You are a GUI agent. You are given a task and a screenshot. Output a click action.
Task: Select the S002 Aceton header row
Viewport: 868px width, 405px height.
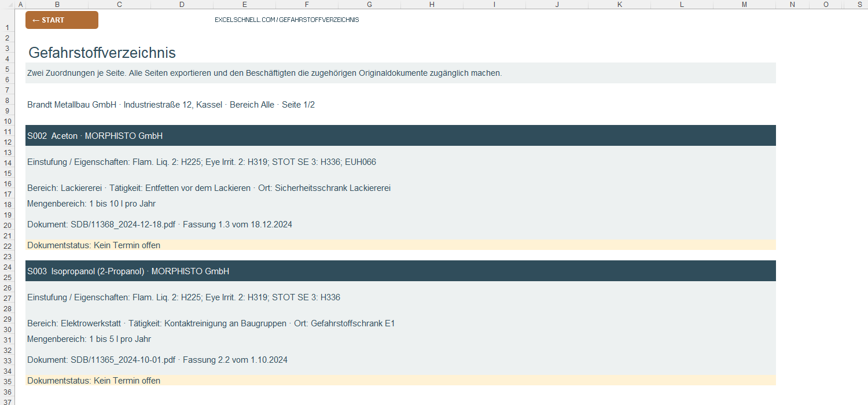[x=400, y=135]
